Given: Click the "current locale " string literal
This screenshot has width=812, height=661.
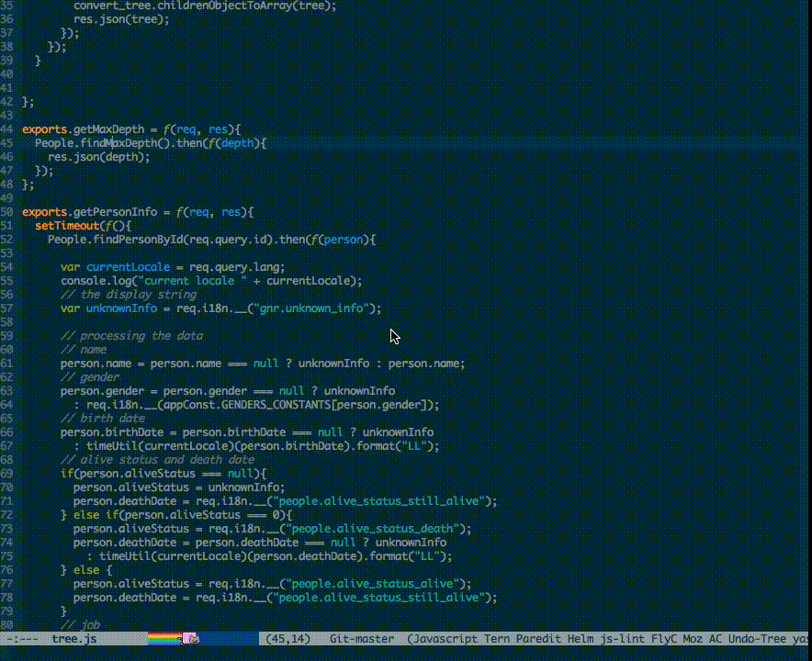Looking at the screenshot, I should pos(192,281).
